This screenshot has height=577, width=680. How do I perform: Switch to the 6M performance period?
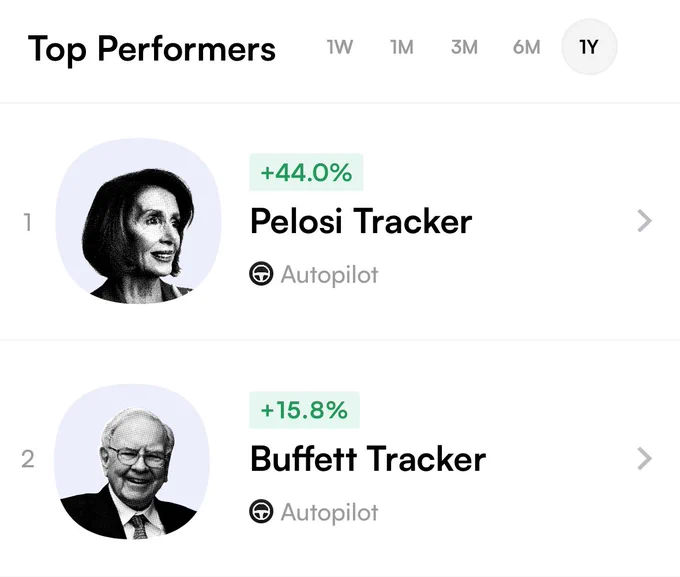pos(526,47)
